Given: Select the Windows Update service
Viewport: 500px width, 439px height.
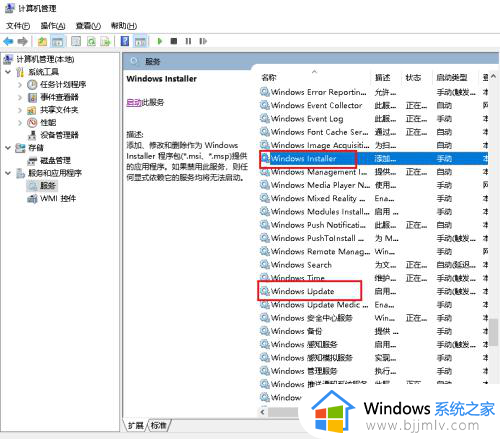Looking at the screenshot, I should point(374,291).
